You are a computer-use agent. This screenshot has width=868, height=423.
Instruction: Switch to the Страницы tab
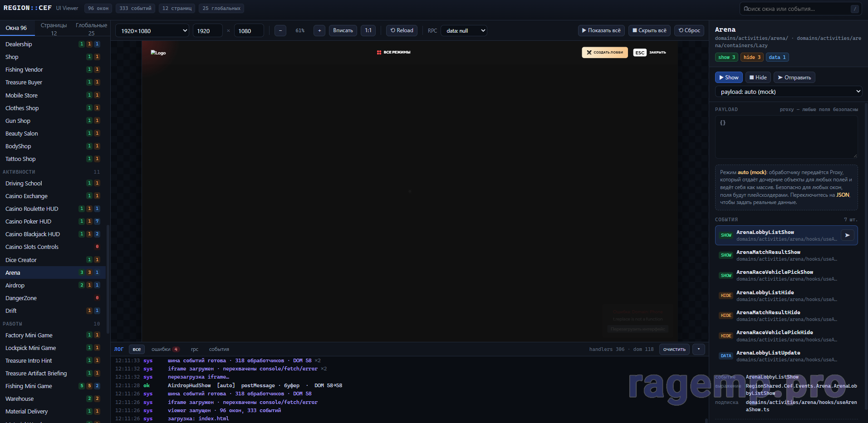click(54, 29)
